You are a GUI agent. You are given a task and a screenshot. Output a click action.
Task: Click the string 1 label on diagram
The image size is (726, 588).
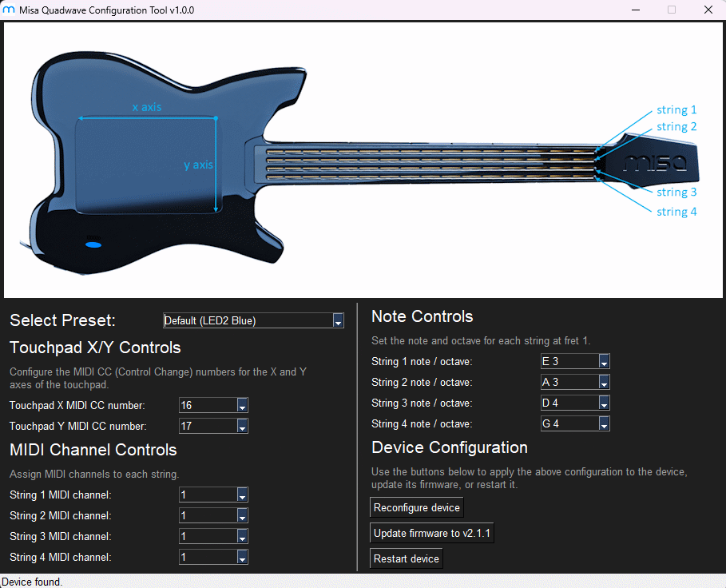pos(676,110)
